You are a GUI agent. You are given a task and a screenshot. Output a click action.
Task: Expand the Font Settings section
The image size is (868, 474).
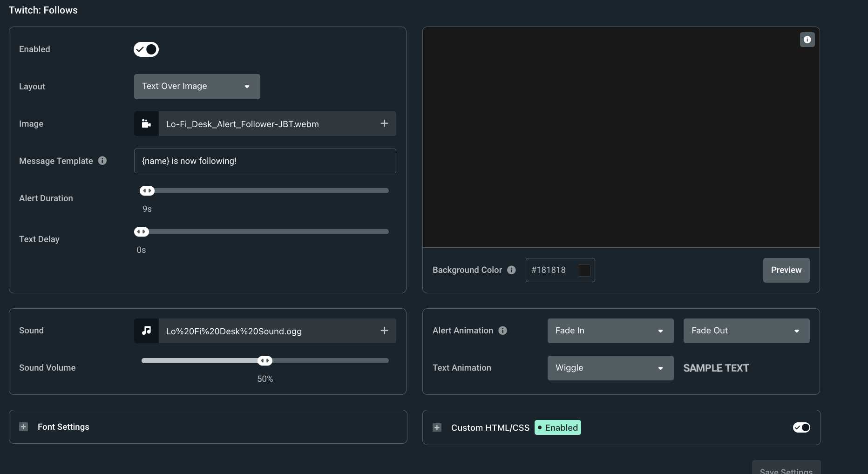tap(24, 427)
